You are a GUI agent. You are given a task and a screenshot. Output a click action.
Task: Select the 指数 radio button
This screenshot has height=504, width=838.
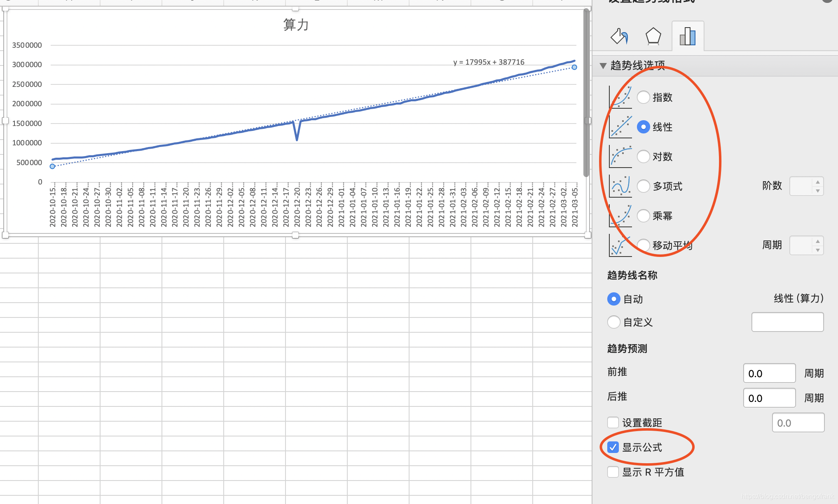coord(644,97)
